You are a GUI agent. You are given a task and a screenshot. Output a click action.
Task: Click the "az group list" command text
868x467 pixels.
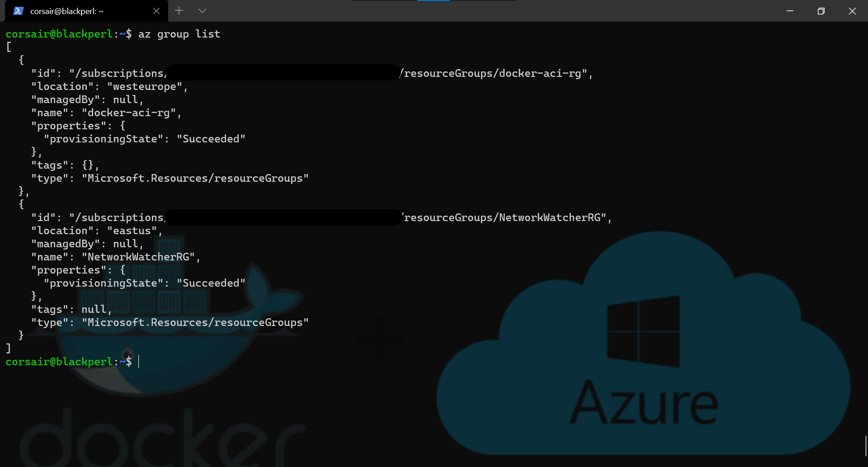tap(179, 34)
